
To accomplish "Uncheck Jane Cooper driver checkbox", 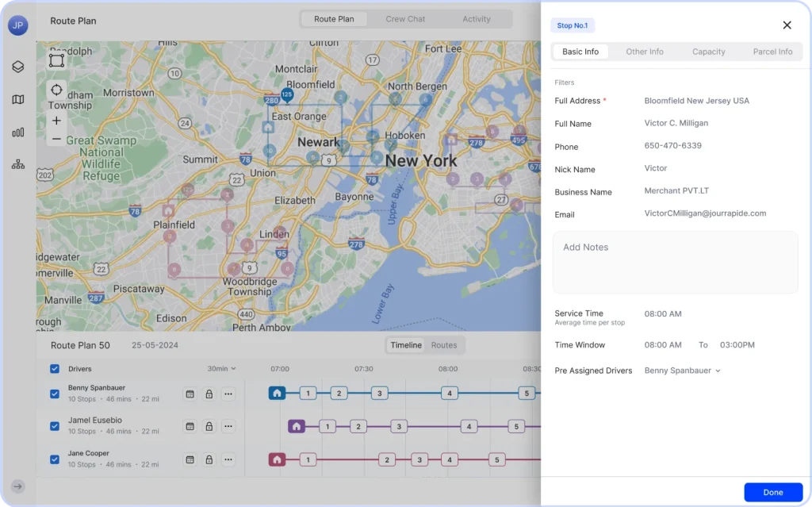I will (x=55, y=459).
